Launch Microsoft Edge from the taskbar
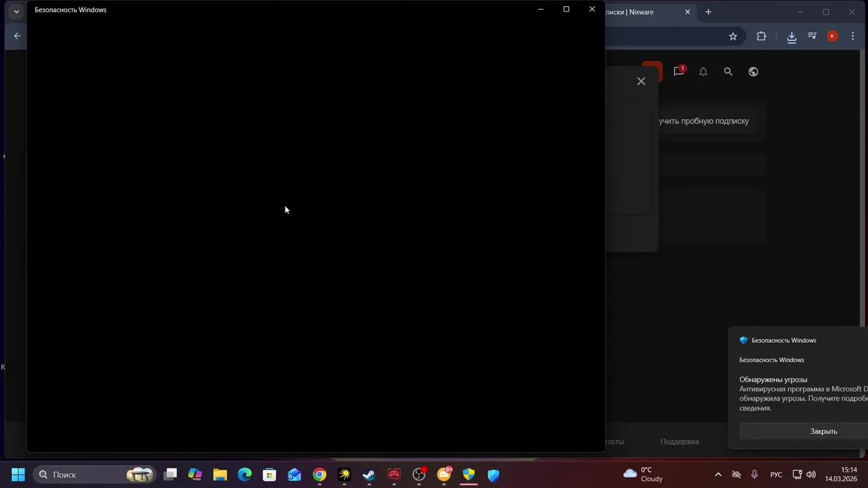This screenshot has height=488, width=868. [245, 474]
